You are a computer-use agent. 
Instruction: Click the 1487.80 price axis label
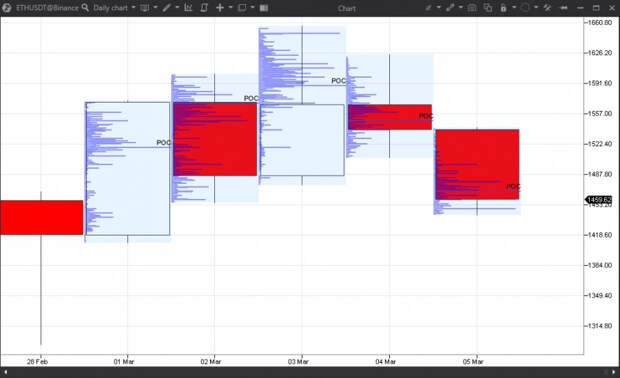tap(599, 174)
